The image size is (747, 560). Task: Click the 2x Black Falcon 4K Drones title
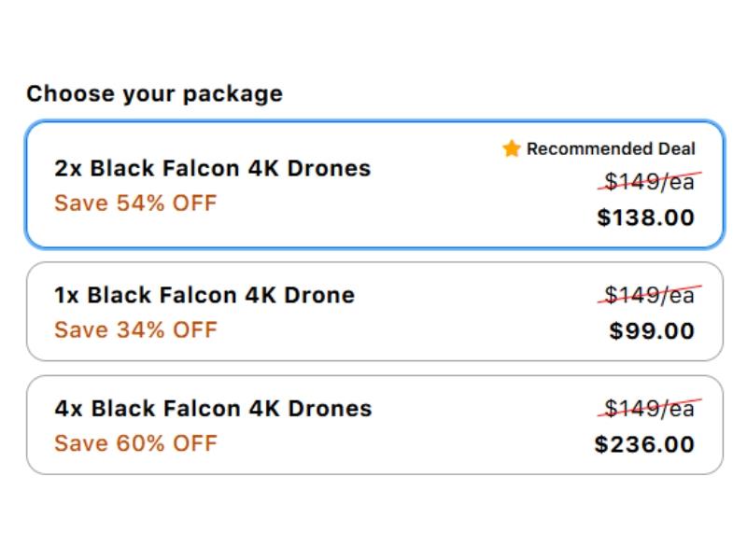pyautogui.click(x=212, y=169)
